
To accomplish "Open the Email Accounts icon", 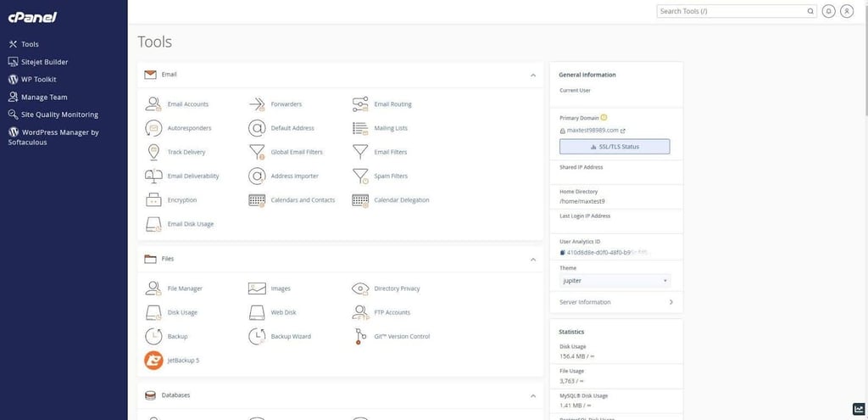I will [x=153, y=104].
